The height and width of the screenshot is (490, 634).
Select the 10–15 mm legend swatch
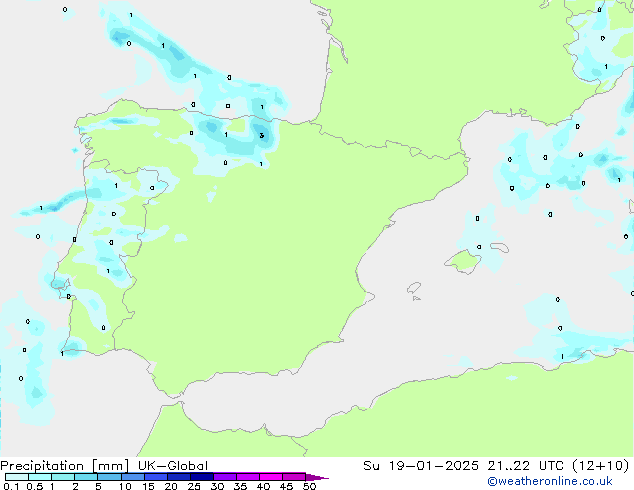pos(132,477)
